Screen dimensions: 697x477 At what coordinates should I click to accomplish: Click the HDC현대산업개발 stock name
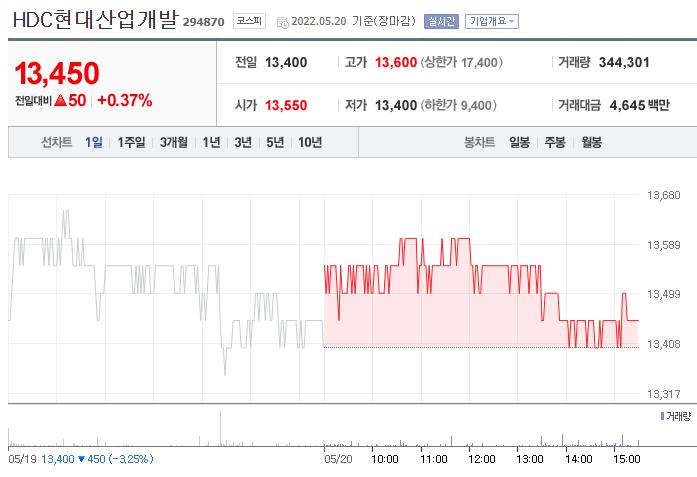pos(96,20)
